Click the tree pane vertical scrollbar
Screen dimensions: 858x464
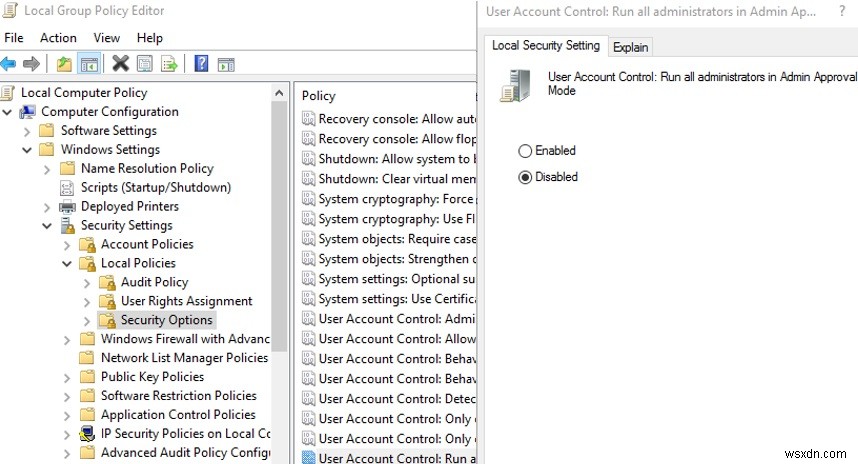click(279, 227)
